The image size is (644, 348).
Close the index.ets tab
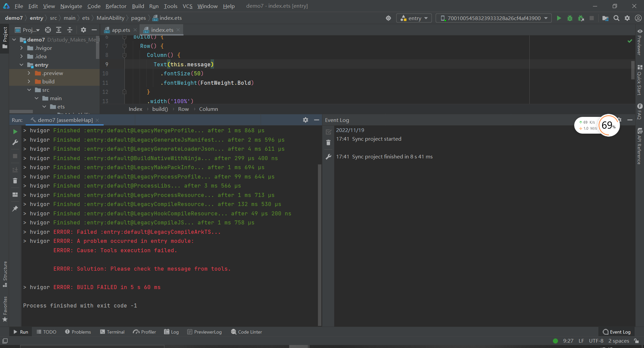point(178,30)
